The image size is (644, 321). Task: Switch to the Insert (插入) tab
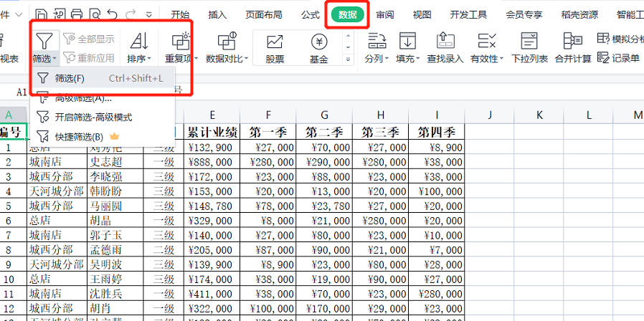(x=217, y=14)
